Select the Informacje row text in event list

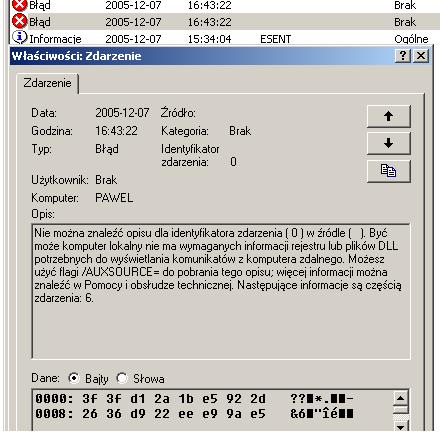[x=55, y=39]
